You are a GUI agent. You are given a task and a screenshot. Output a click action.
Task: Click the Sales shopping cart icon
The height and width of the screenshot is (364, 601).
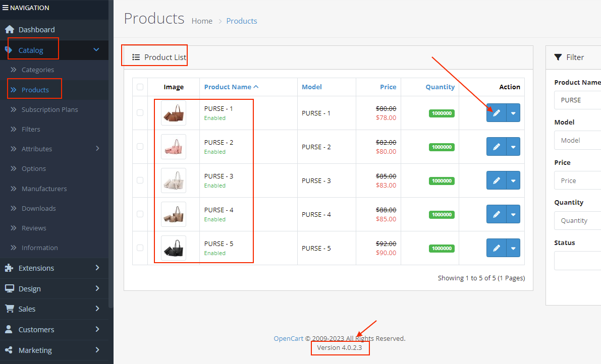coord(9,309)
